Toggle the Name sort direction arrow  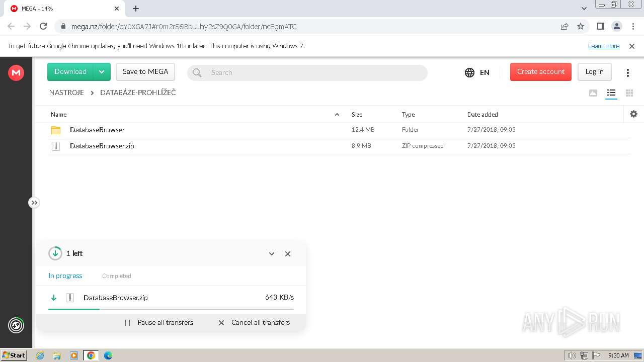(337, 115)
